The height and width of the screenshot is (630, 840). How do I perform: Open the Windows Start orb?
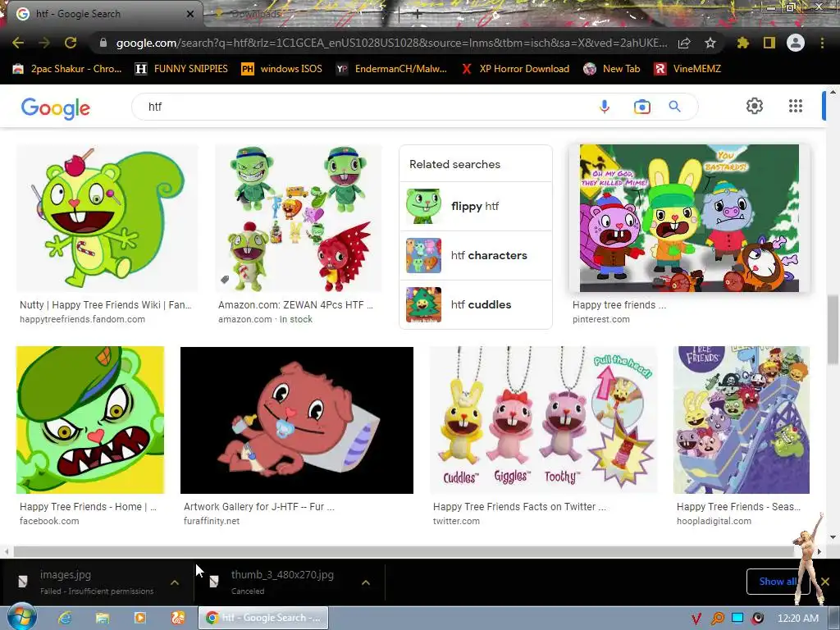coord(22,617)
